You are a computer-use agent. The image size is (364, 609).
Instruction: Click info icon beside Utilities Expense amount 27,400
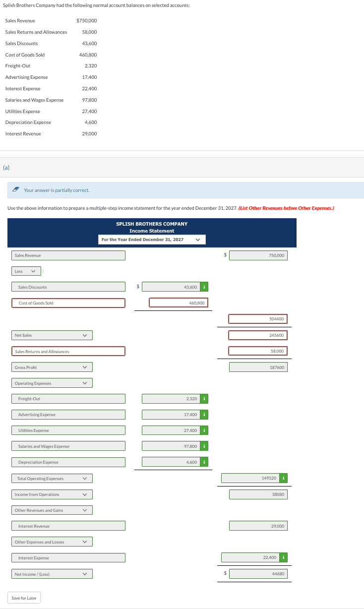click(205, 430)
